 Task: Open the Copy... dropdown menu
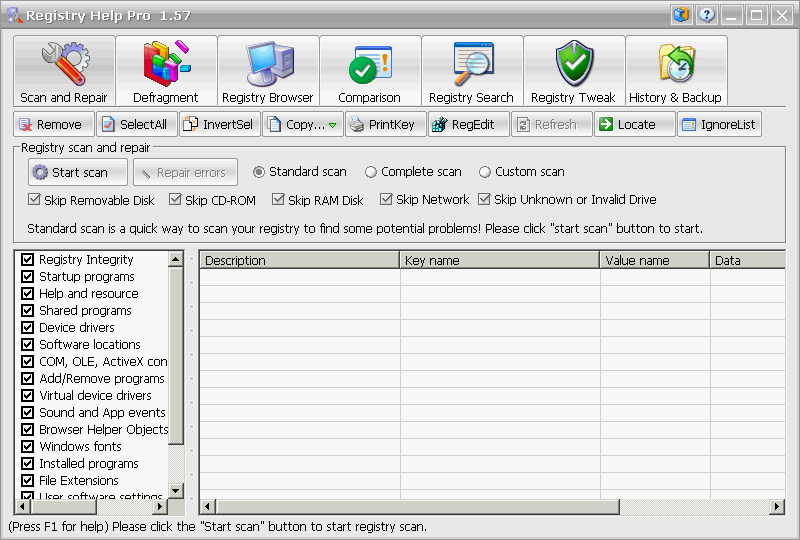point(303,125)
